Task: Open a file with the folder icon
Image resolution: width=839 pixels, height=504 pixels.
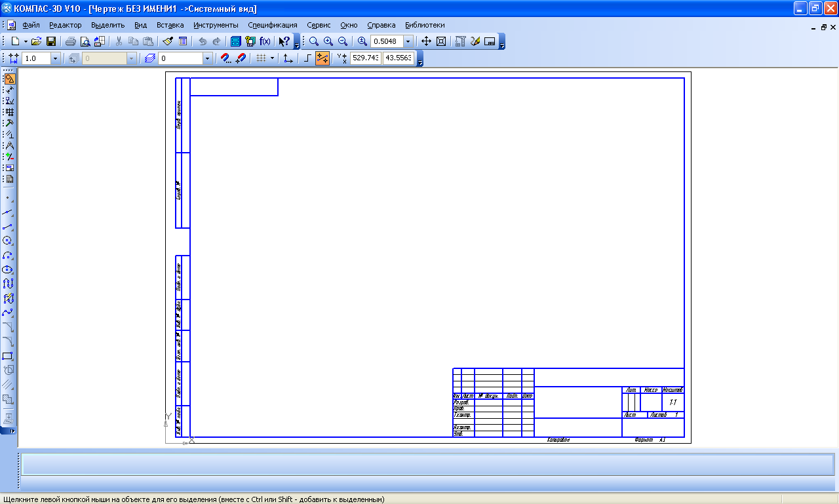Action: coord(36,41)
